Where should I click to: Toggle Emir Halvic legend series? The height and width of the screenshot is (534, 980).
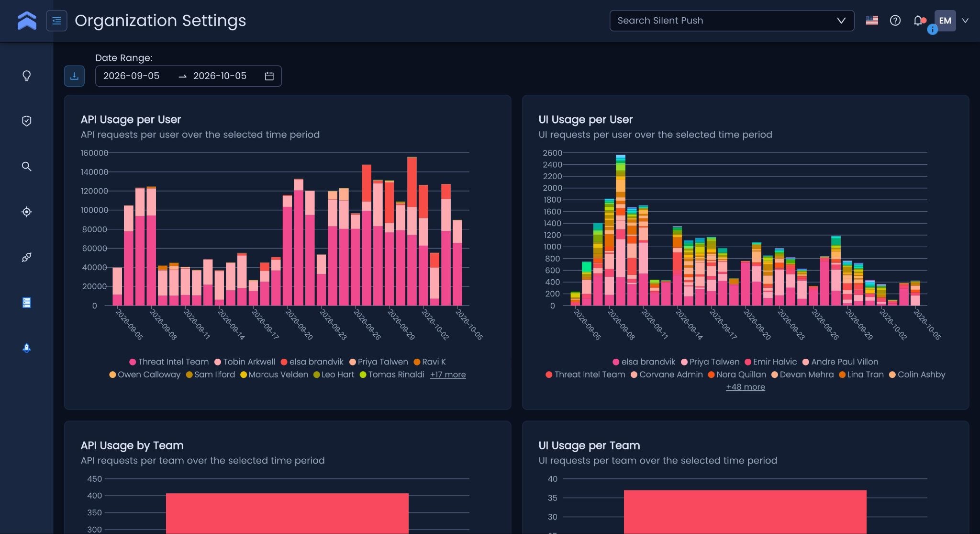(x=771, y=362)
